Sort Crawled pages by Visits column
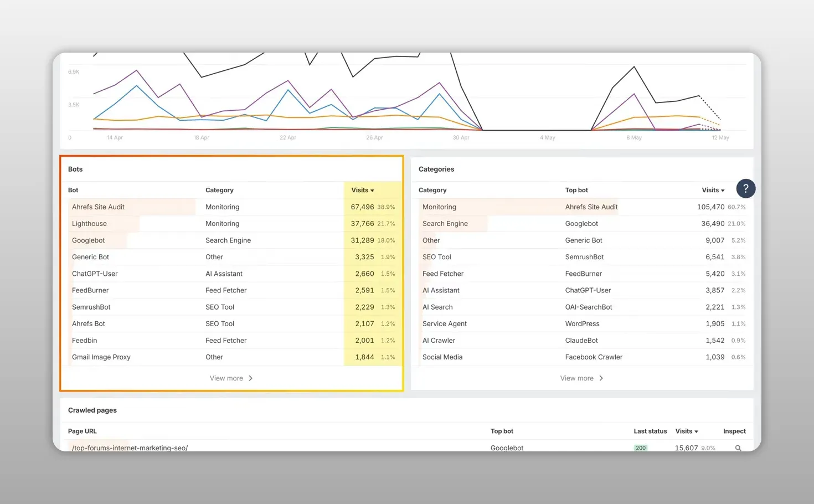The height and width of the screenshot is (504, 814). click(x=687, y=431)
